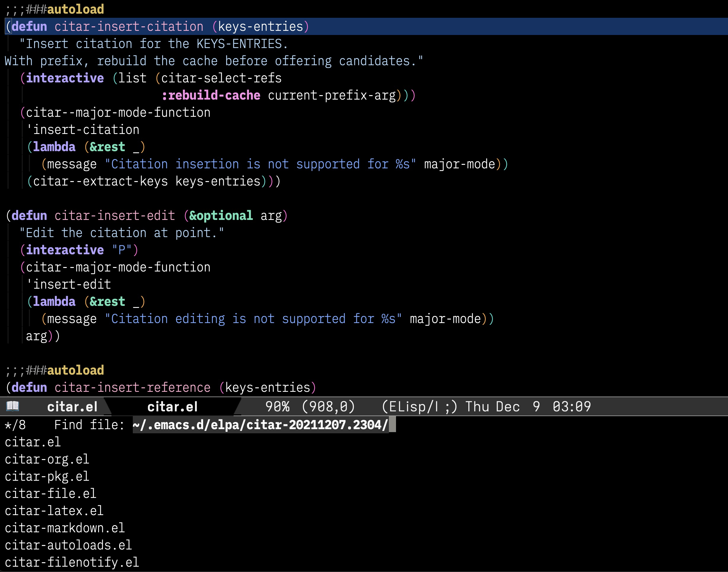The width and height of the screenshot is (728, 572).
Task: Click the "Edit the citation at point." docstring
Action: pyautogui.click(x=122, y=233)
